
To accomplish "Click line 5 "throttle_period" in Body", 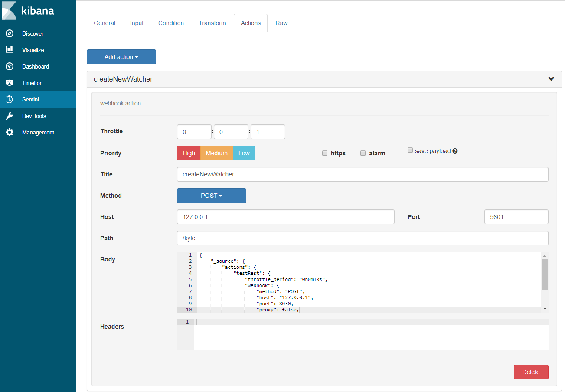I will tap(286, 279).
